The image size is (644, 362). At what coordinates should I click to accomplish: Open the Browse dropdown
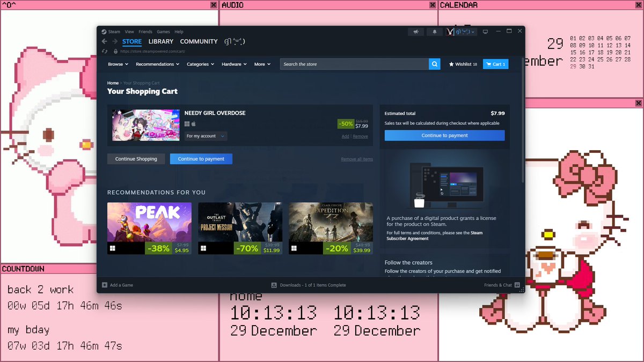pos(118,64)
